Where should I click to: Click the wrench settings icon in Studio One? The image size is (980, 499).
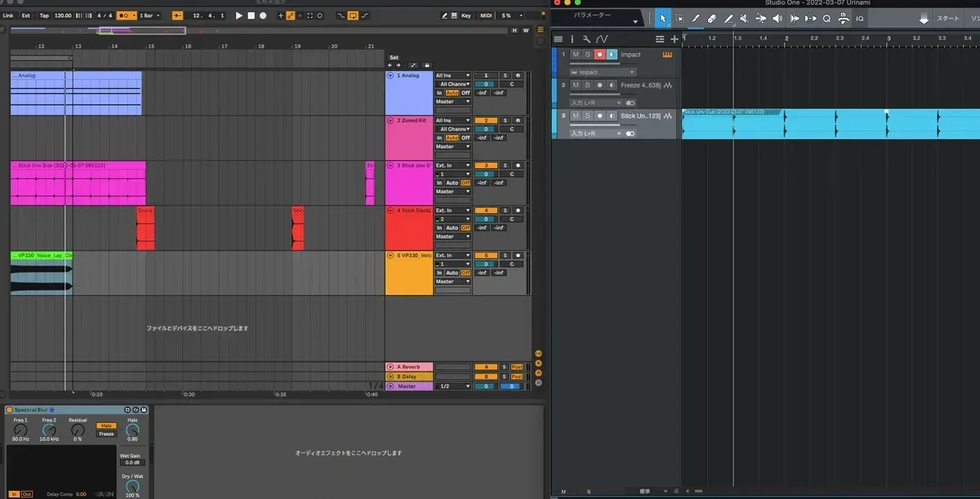pos(586,38)
